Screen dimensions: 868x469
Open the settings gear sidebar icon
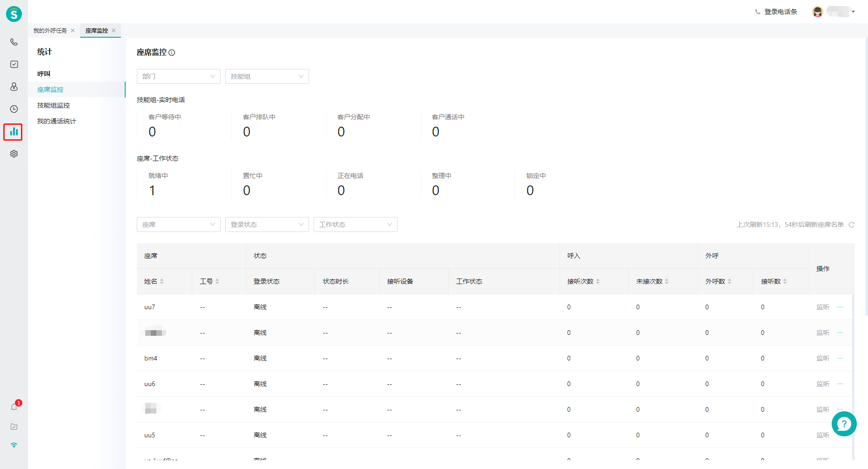pyautogui.click(x=14, y=154)
